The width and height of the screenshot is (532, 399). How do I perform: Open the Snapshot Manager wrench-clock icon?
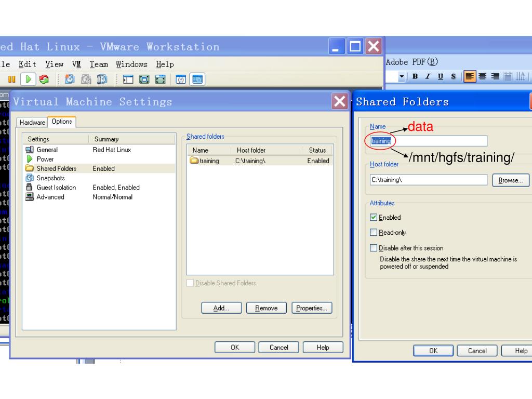tap(102, 79)
